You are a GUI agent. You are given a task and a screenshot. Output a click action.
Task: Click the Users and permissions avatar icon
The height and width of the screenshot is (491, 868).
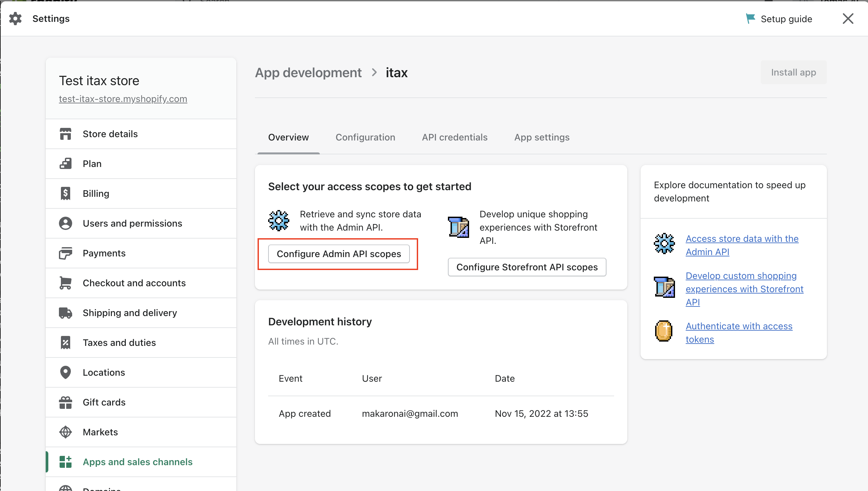tap(65, 223)
